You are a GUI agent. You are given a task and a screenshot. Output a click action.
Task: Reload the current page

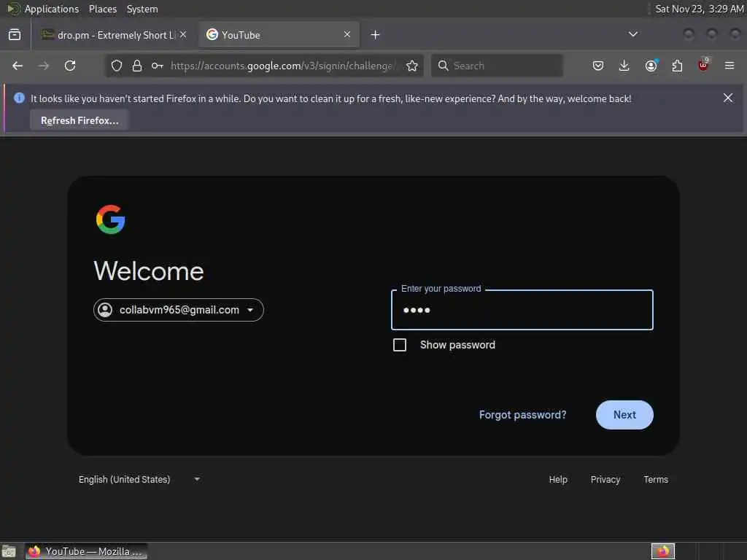click(70, 66)
